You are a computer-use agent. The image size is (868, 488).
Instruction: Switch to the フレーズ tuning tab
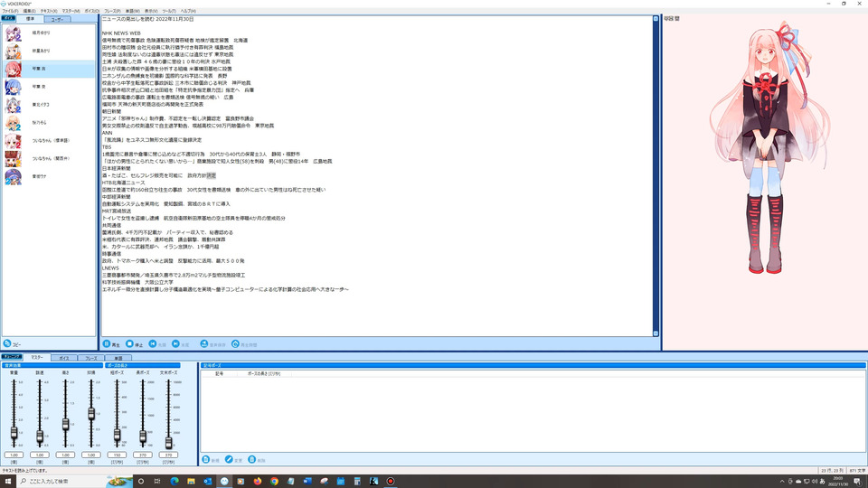[90, 358]
